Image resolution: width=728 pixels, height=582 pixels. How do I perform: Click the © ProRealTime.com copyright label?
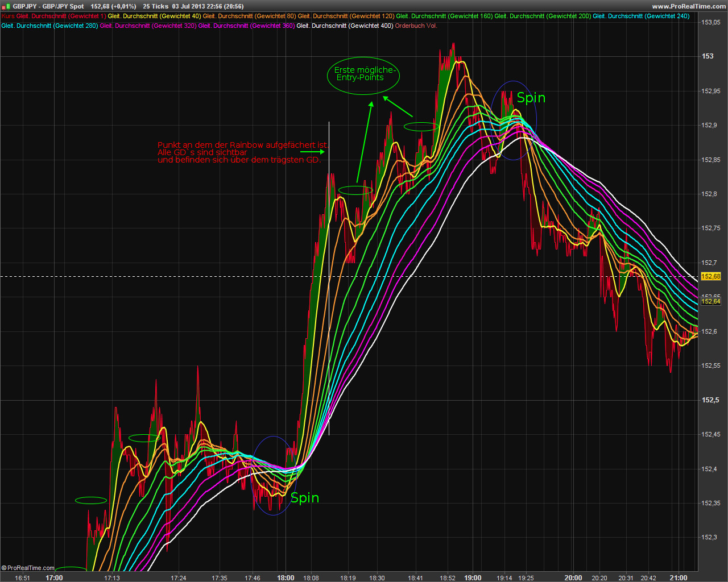pyautogui.click(x=28, y=568)
